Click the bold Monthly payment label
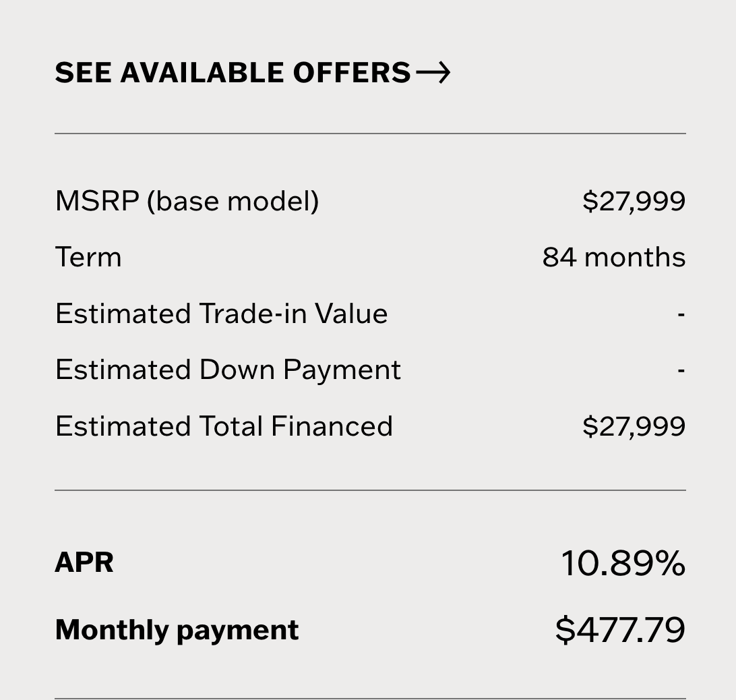The height and width of the screenshot is (700, 736). tap(177, 630)
